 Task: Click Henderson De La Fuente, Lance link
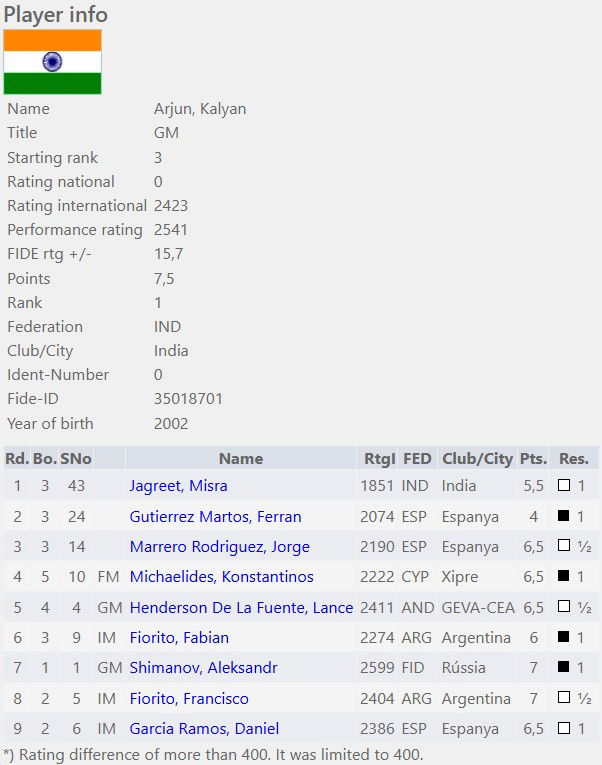click(x=241, y=607)
